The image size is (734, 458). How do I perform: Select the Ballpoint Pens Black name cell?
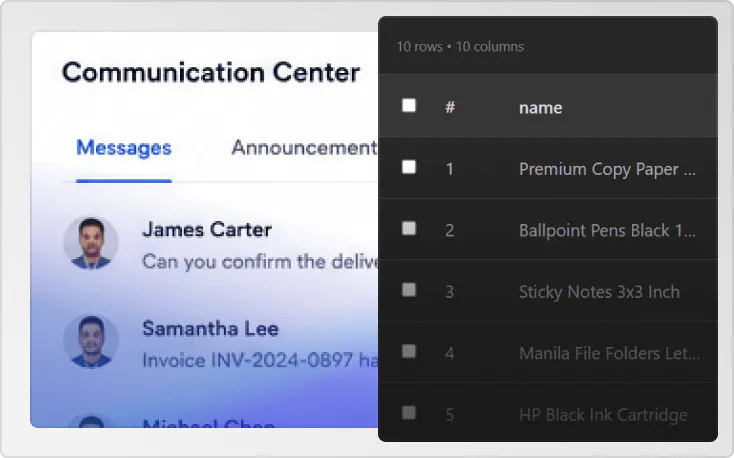pos(607,230)
